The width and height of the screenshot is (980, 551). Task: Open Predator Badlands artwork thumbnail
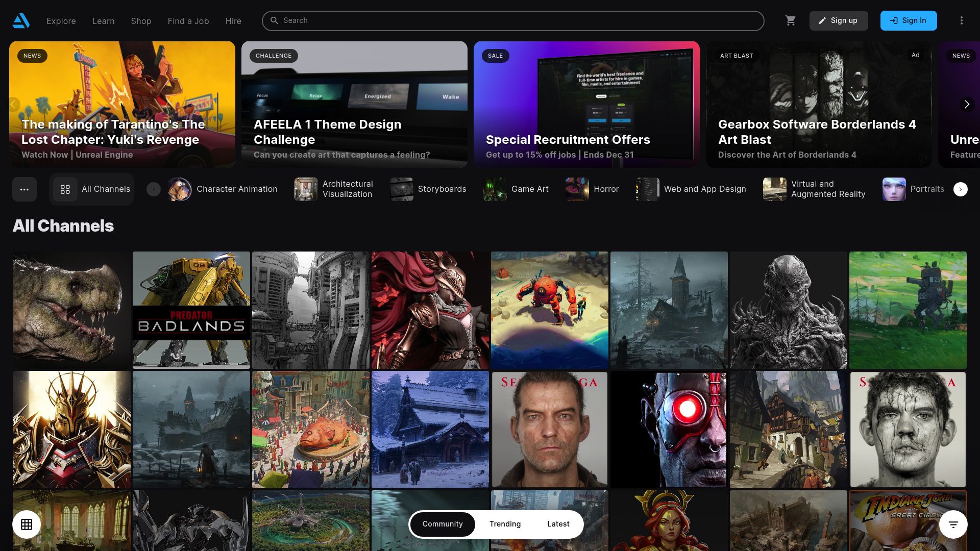(191, 310)
